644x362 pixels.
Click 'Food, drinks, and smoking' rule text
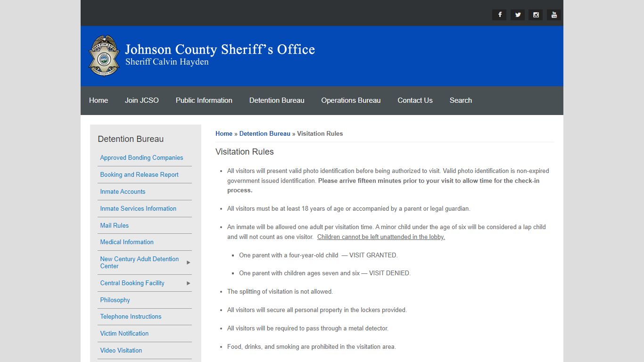click(x=312, y=346)
